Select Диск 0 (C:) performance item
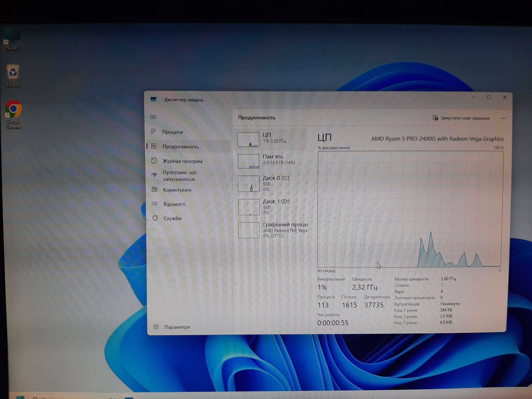 272,184
